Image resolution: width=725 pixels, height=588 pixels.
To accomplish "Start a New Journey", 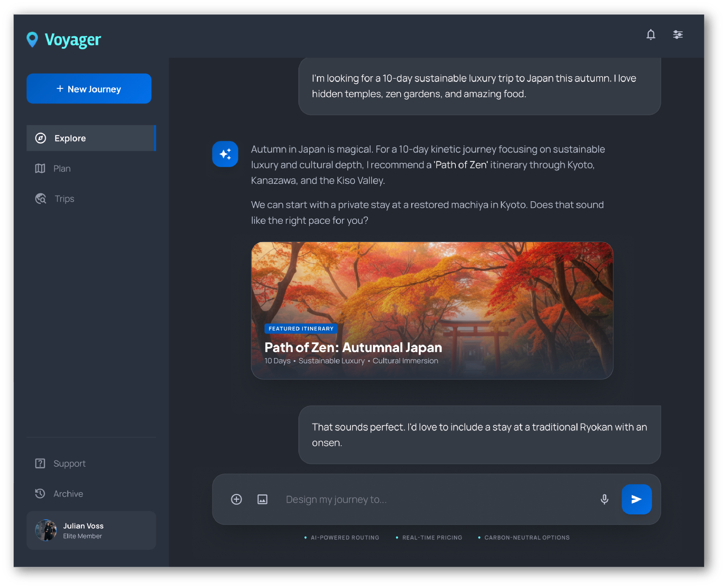I will [x=89, y=89].
